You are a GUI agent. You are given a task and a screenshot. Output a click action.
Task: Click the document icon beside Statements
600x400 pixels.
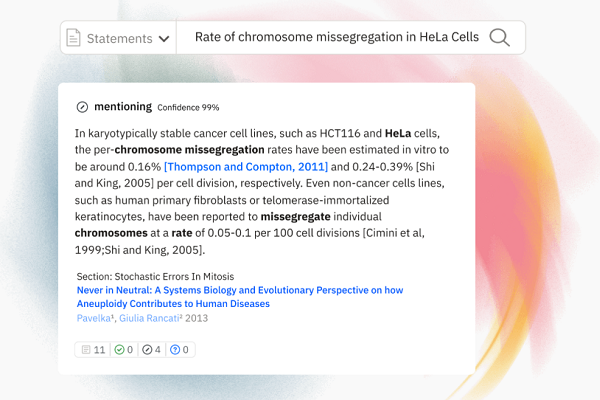click(x=73, y=38)
